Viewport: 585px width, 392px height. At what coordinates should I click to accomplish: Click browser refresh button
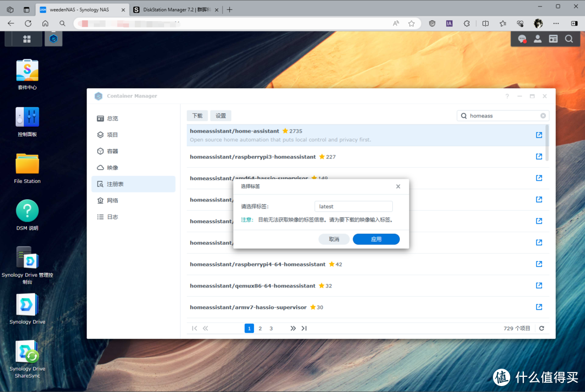[28, 23]
